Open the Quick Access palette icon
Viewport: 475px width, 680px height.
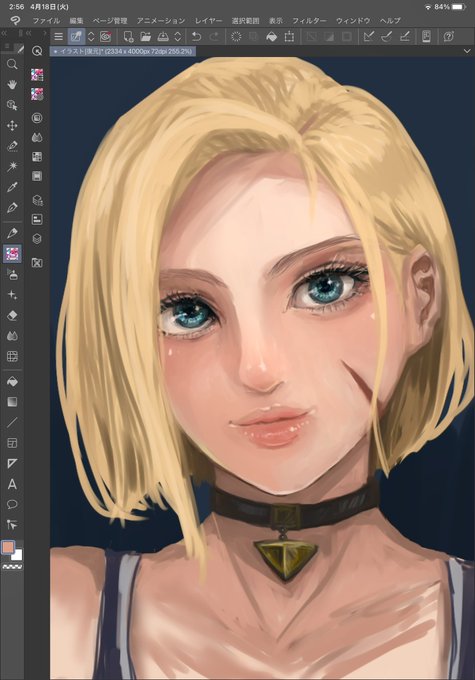[37, 51]
